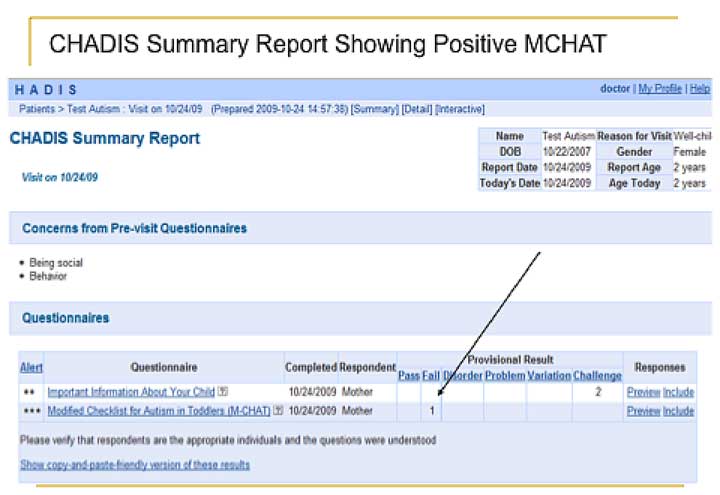Click the Pass column header

(x=408, y=375)
